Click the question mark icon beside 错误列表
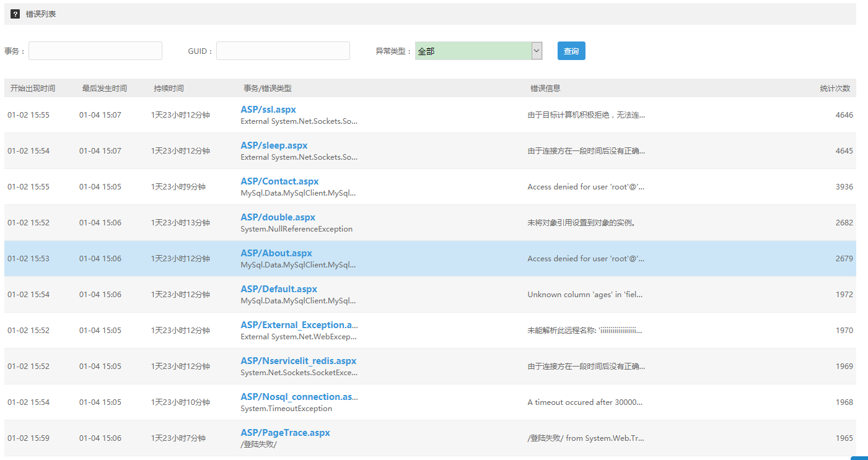 (x=15, y=14)
